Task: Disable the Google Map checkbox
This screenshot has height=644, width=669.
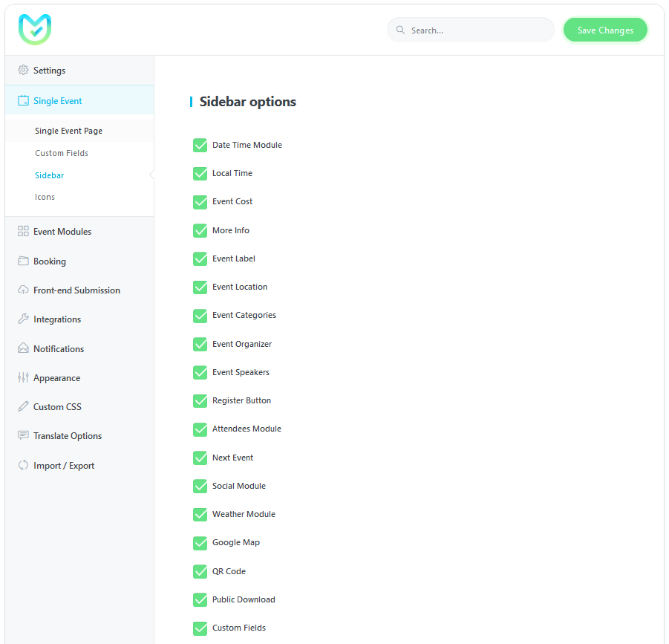Action: (x=200, y=543)
